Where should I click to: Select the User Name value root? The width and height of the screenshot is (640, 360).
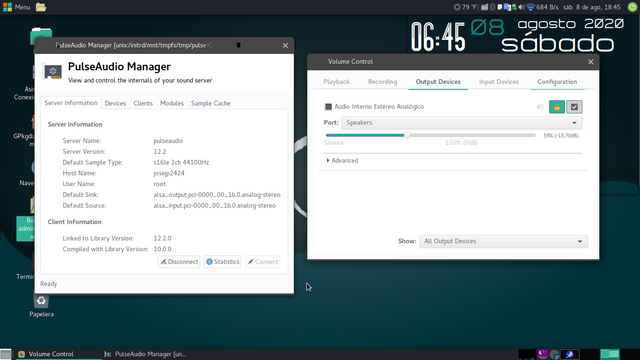coord(160,184)
